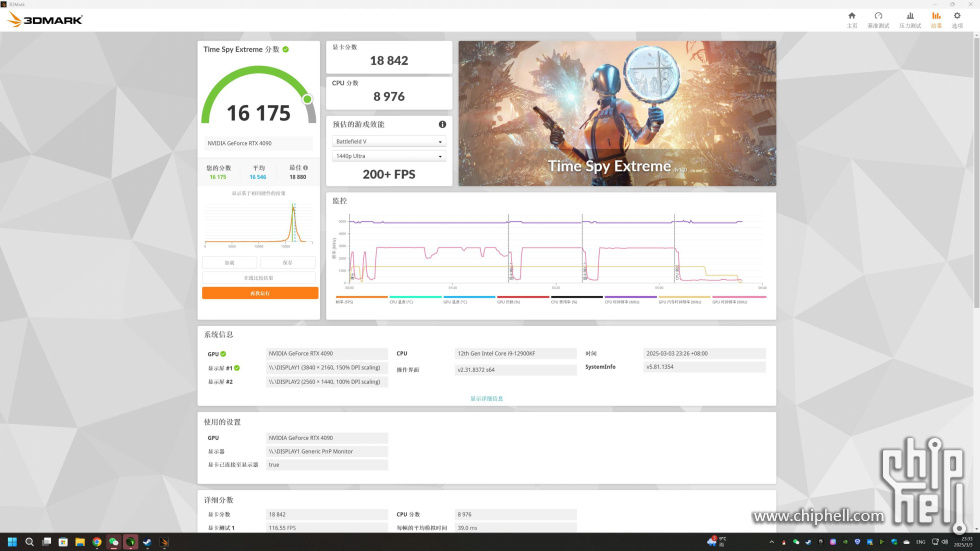This screenshot has height=551, width=980.
Task: Click the CPU score value 8 976
Action: click(389, 96)
